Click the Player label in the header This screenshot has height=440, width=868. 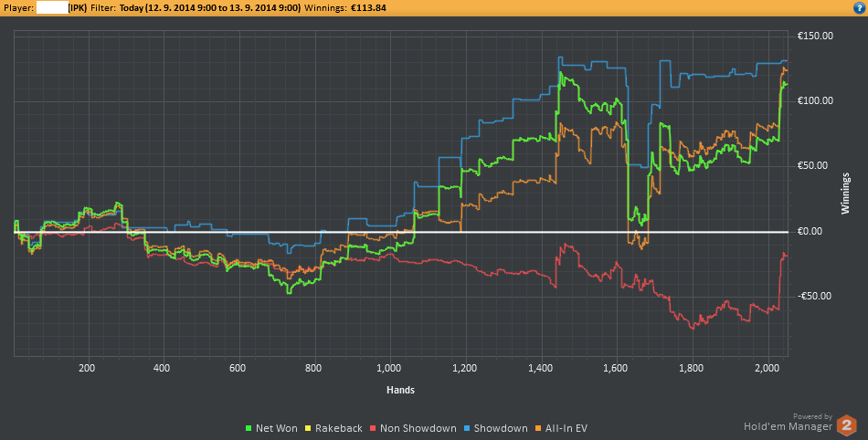(21, 7)
